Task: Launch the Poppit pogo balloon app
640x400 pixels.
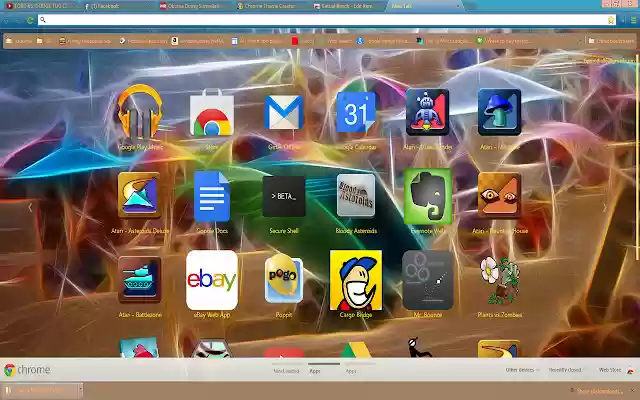Action: (284, 279)
